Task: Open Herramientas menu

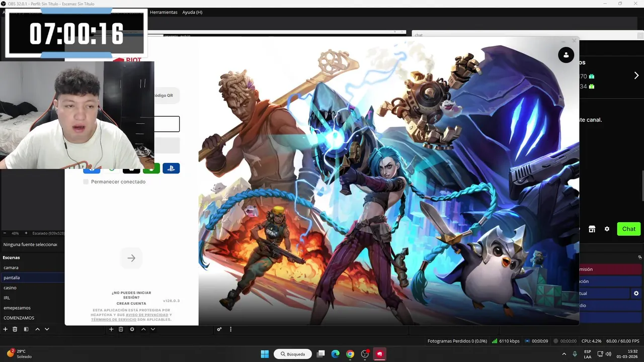Action: (164, 12)
